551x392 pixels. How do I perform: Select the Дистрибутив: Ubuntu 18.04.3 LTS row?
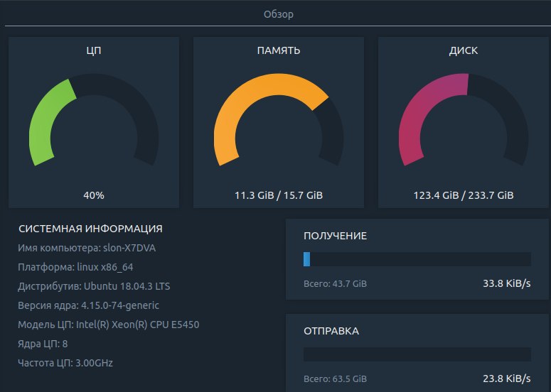pyautogui.click(x=94, y=286)
